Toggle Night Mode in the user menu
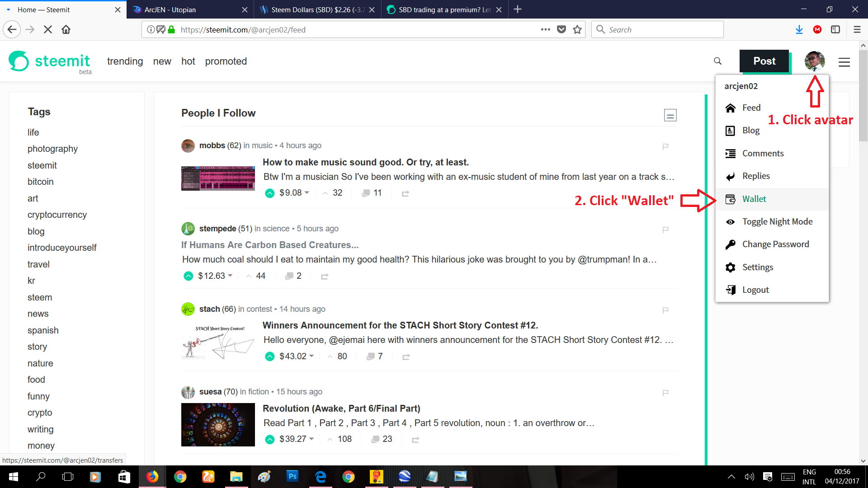This screenshot has height=488, width=868. click(x=777, y=221)
